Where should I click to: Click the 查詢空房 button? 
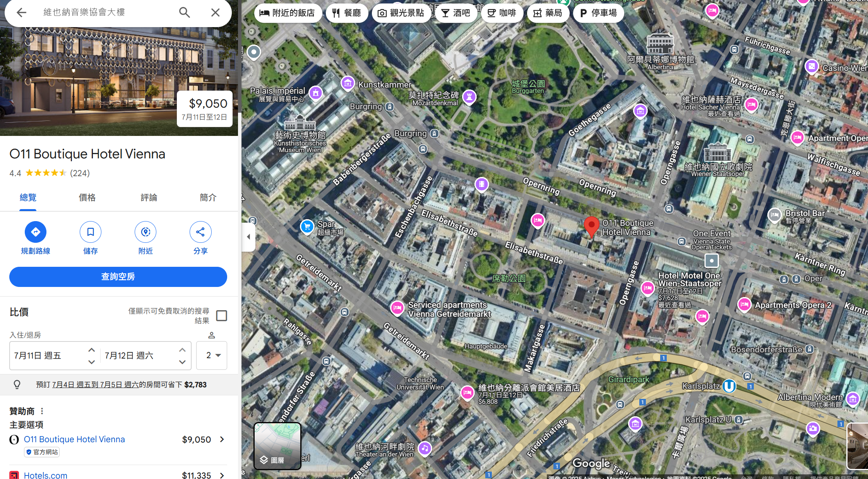pyautogui.click(x=118, y=276)
